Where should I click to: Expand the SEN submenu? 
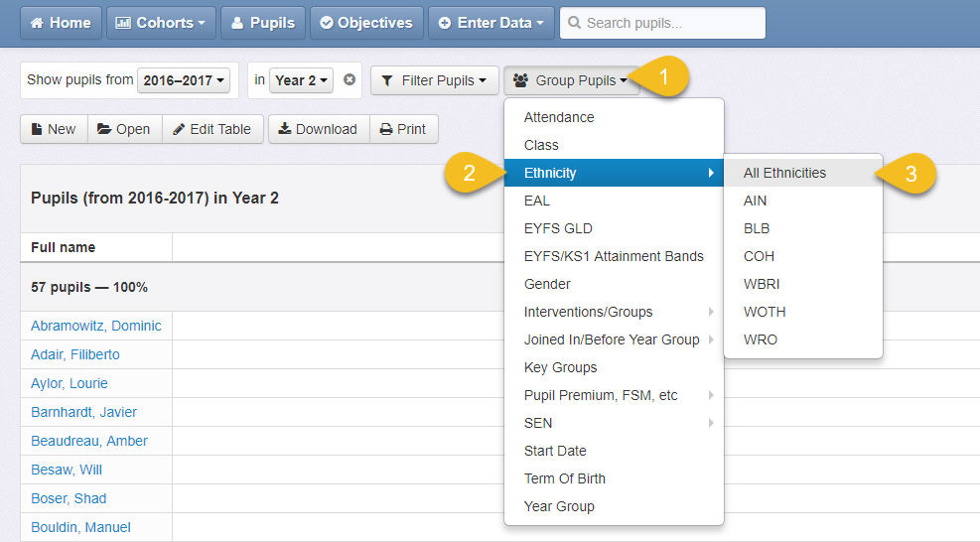(614, 423)
